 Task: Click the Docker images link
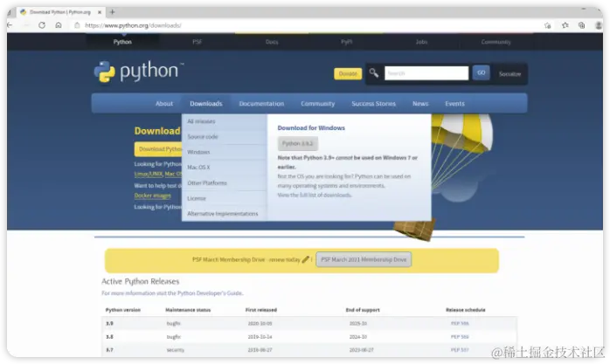152,196
